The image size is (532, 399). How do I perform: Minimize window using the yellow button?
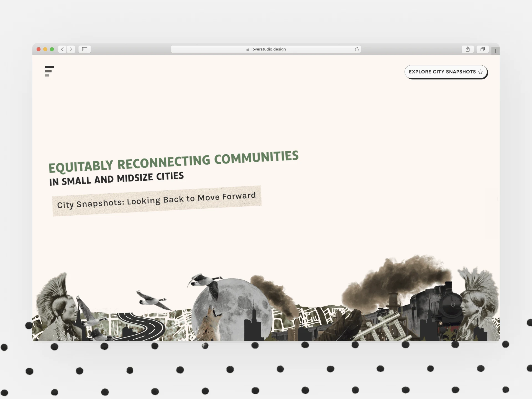point(45,49)
